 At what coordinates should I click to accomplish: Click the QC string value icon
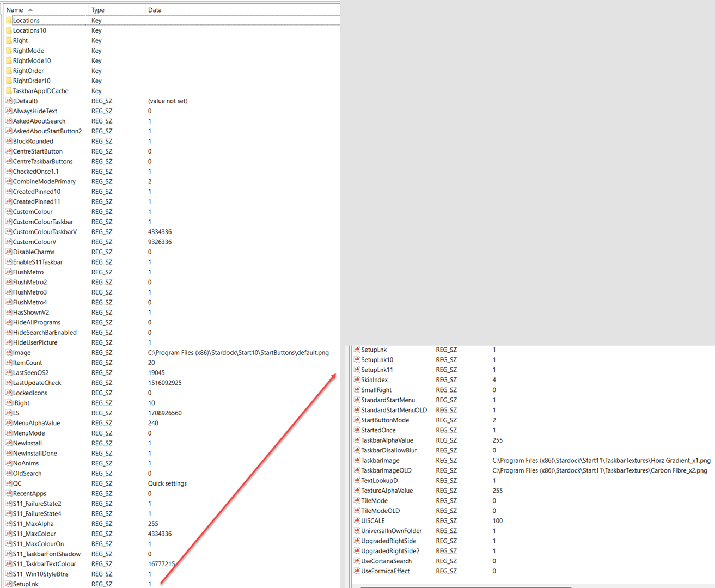click(x=9, y=484)
